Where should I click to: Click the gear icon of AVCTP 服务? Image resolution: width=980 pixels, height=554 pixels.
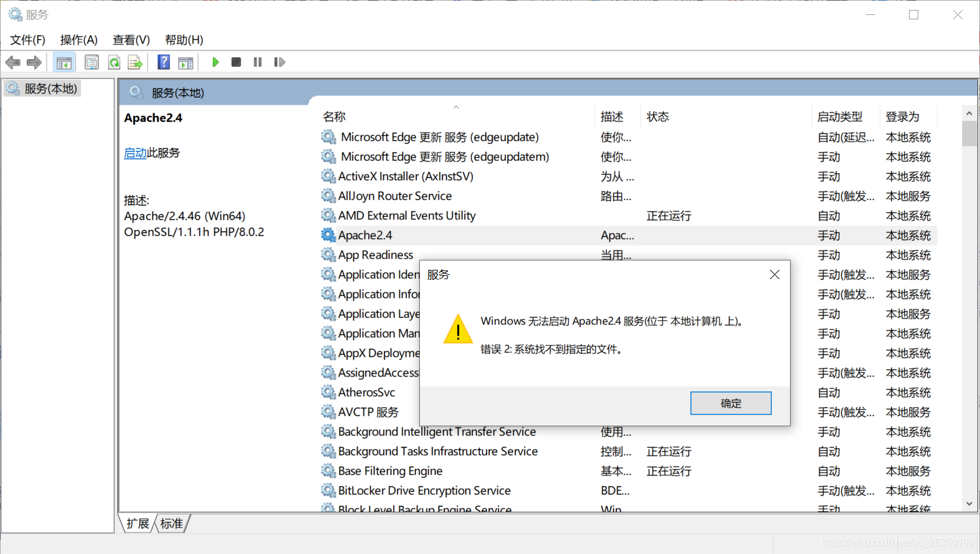328,412
